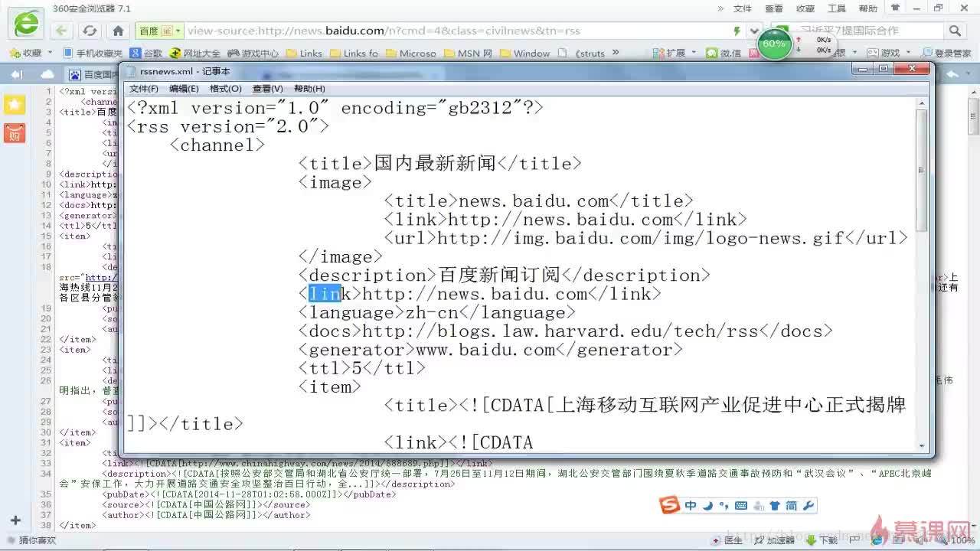Click the person account icon on IME bar
The image size is (980, 551).
point(758,506)
